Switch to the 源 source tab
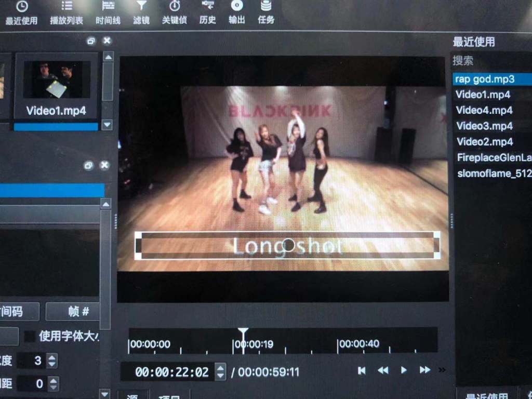The width and height of the screenshot is (532, 399). [133, 396]
